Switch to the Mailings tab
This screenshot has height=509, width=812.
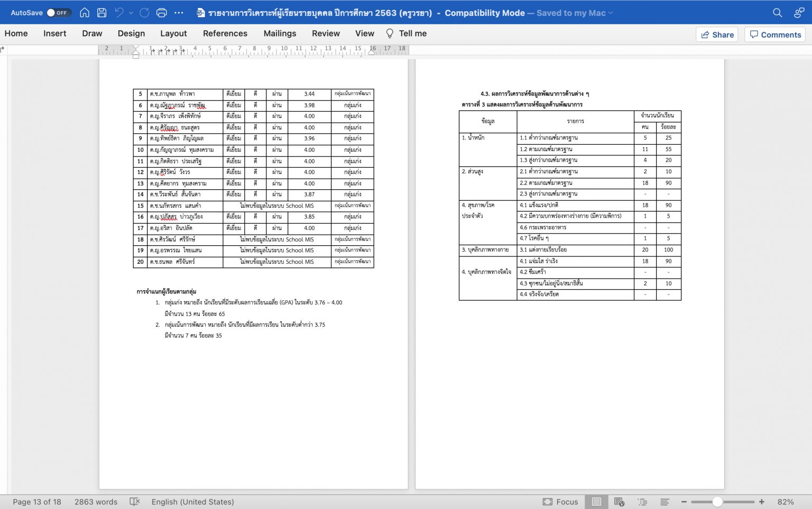(280, 33)
